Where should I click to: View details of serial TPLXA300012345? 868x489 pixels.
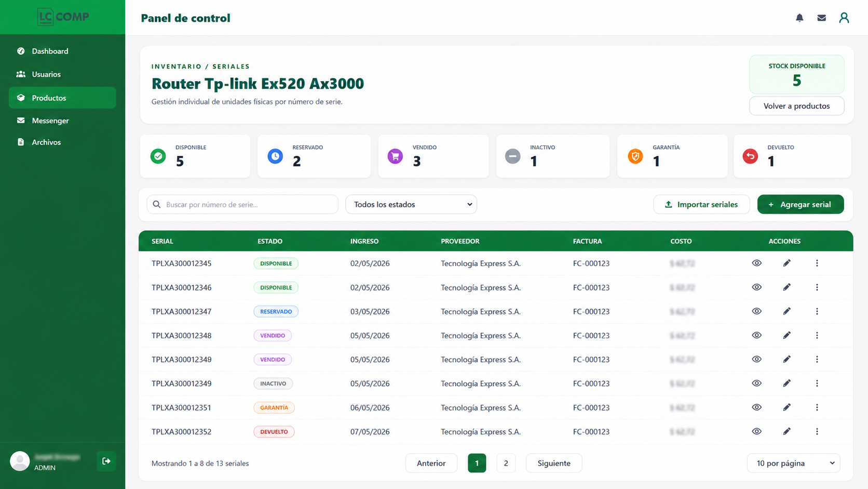[x=757, y=263]
